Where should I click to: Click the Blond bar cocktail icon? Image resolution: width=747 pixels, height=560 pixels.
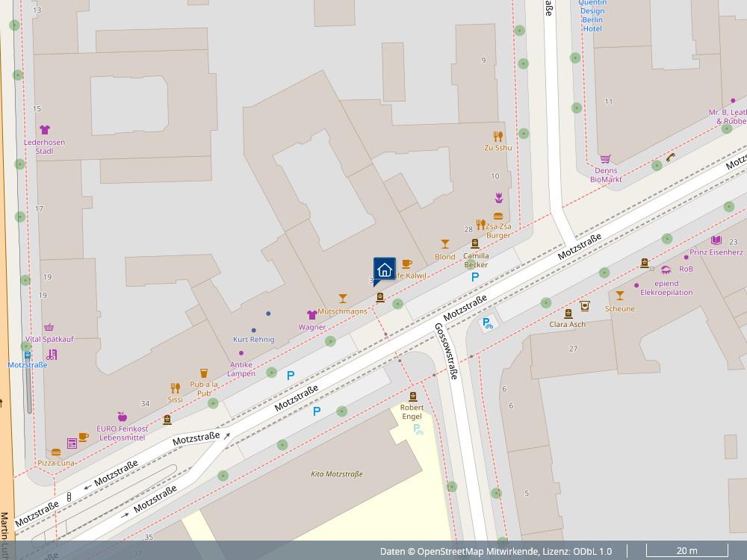[x=445, y=244]
